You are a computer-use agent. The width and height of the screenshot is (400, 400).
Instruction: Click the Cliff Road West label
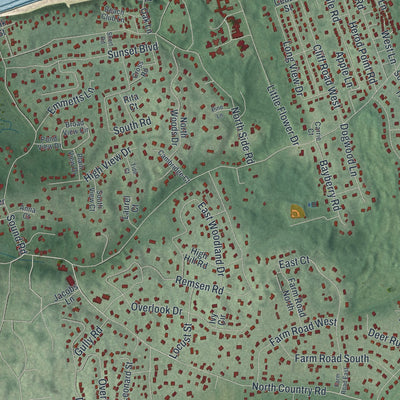click(326, 76)
